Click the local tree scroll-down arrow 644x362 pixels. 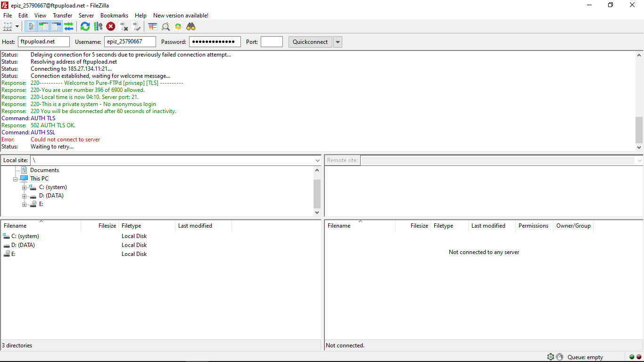317,213
